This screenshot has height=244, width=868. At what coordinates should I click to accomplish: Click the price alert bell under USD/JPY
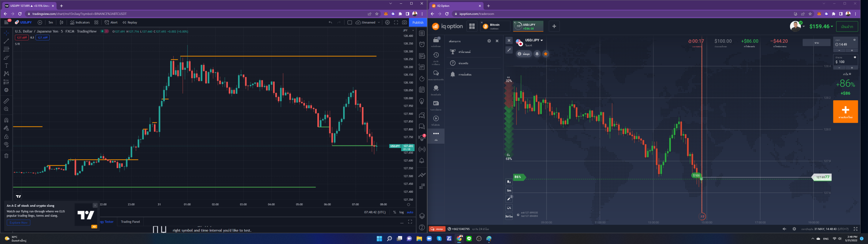537,54
